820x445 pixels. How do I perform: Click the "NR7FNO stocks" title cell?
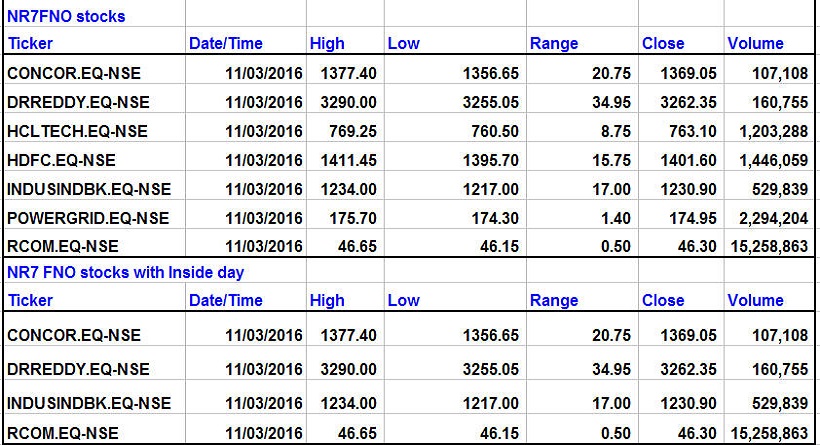pos(66,17)
